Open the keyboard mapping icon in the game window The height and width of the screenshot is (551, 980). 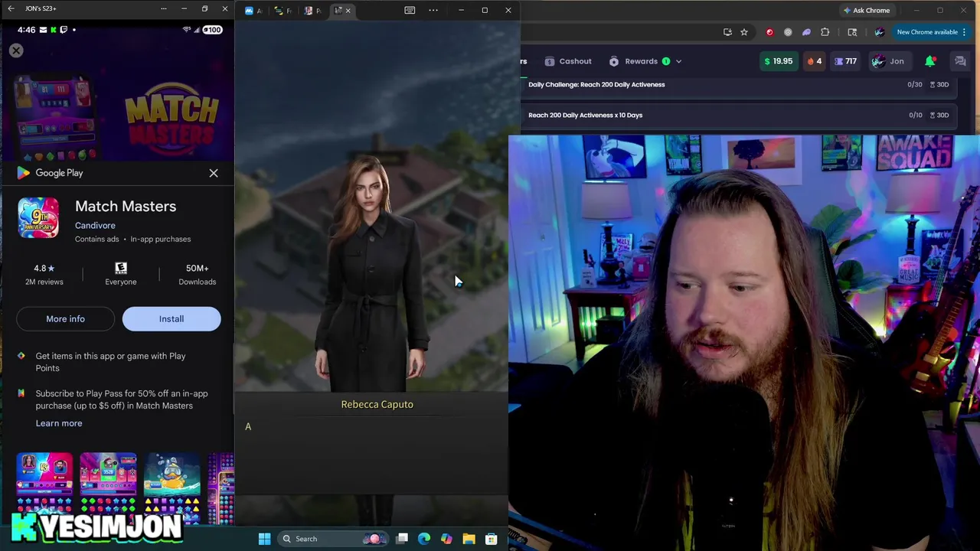(410, 10)
